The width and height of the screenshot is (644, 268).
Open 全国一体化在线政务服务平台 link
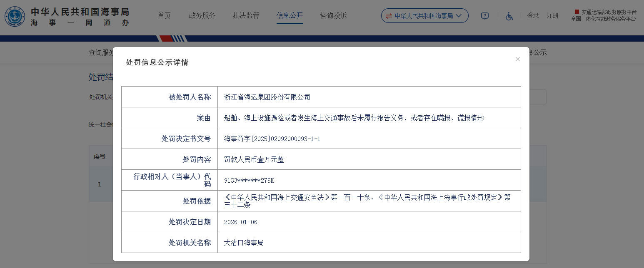603,19
